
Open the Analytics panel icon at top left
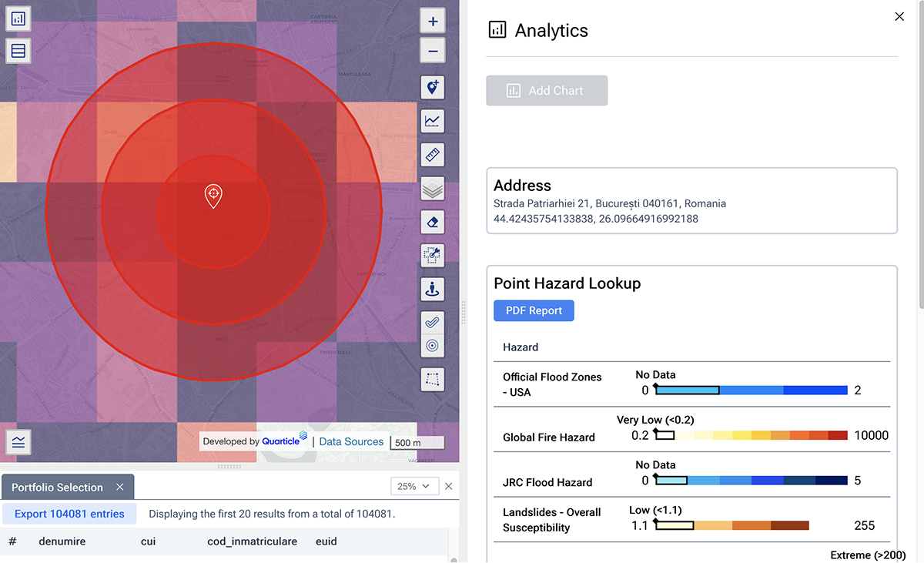click(x=18, y=18)
